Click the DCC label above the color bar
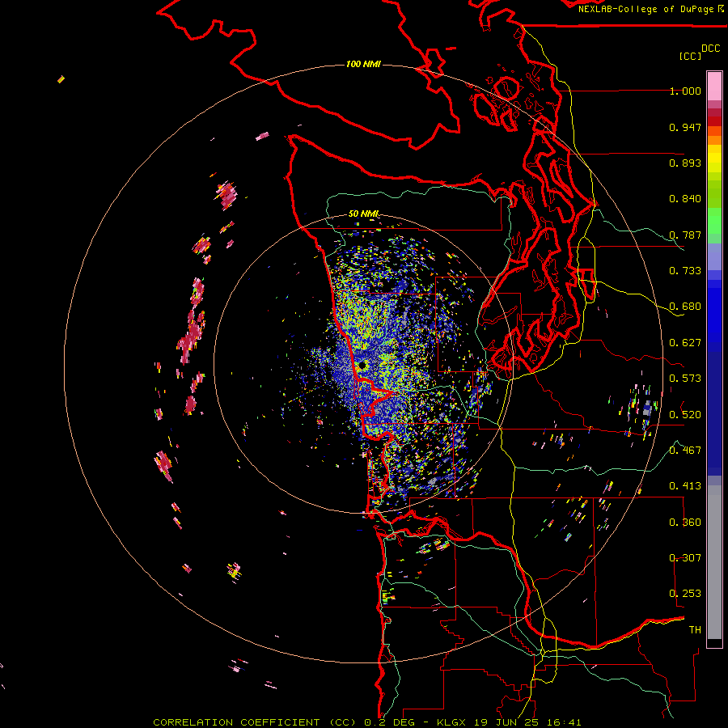The height and width of the screenshot is (728, 728). coord(710,48)
